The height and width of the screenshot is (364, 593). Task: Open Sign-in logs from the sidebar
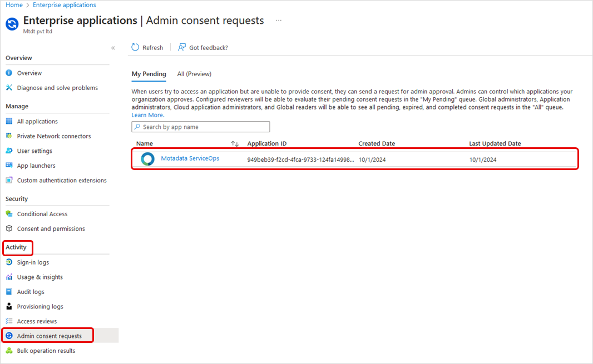[x=33, y=262]
